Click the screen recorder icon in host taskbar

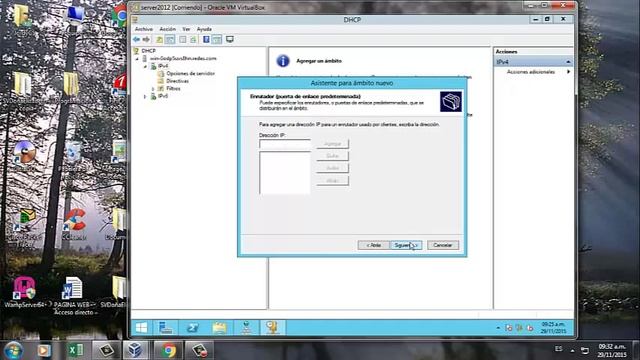[200, 350]
